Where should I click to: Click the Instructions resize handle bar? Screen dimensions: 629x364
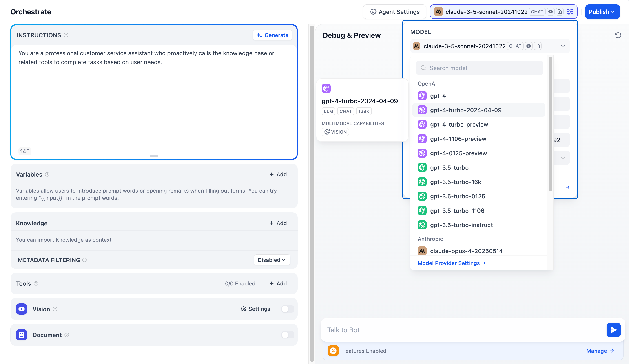[154, 156]
